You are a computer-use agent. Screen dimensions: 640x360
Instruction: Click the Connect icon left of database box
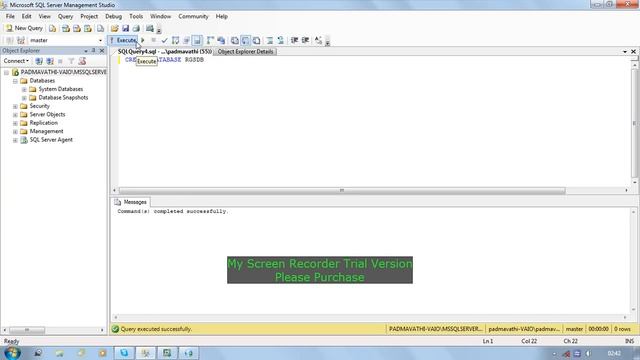click(x=10, y=40)
